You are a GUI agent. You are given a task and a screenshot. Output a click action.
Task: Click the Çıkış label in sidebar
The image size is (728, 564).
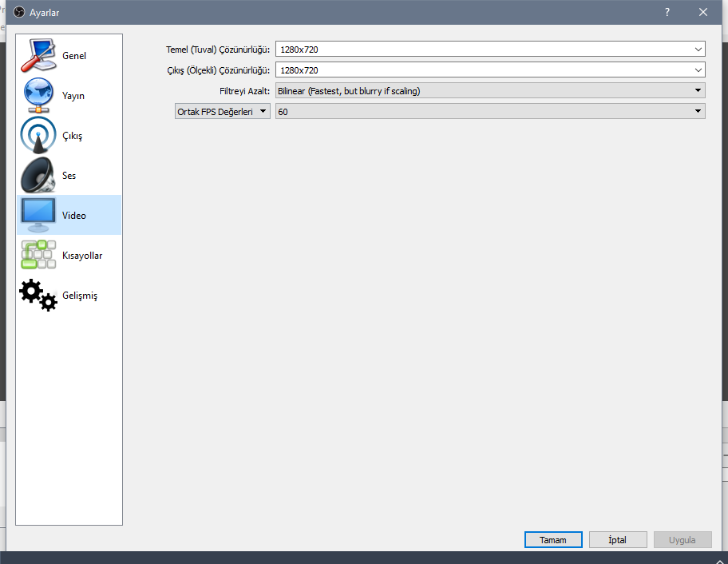[x=72, y=136]
